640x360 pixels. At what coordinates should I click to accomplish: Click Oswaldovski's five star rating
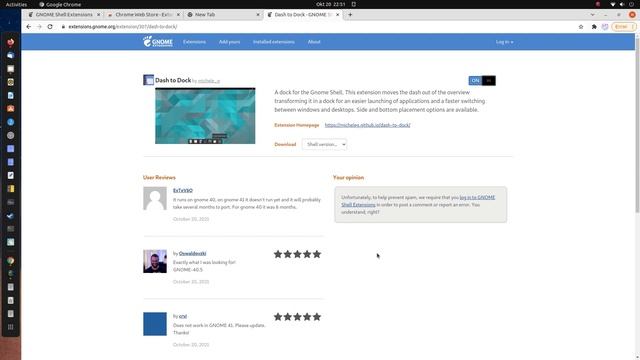coord(297,254)
